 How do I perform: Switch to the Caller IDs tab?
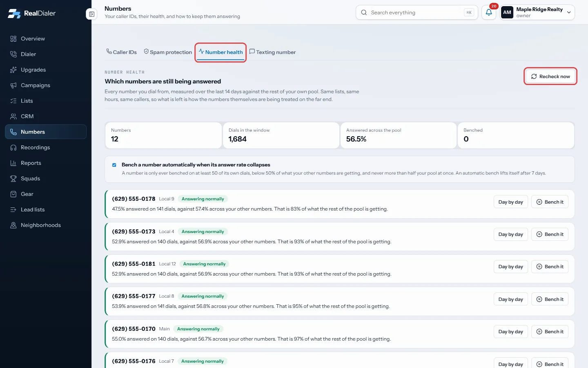click(x=121, y=52)
